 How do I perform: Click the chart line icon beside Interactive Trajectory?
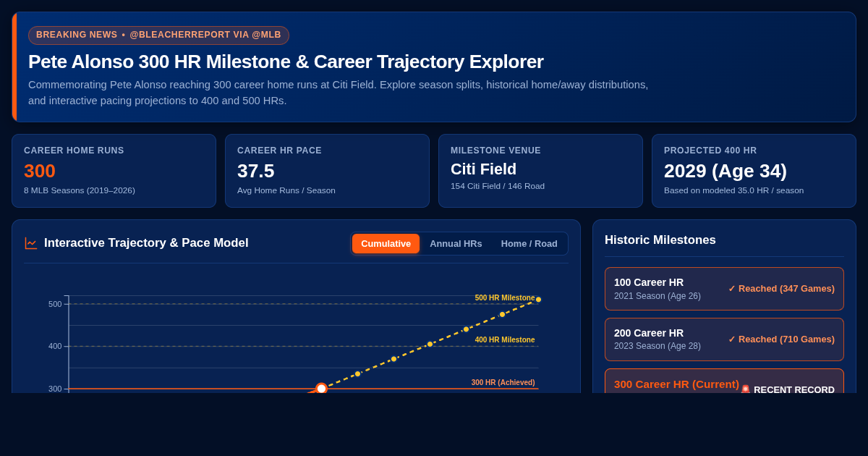31,243
